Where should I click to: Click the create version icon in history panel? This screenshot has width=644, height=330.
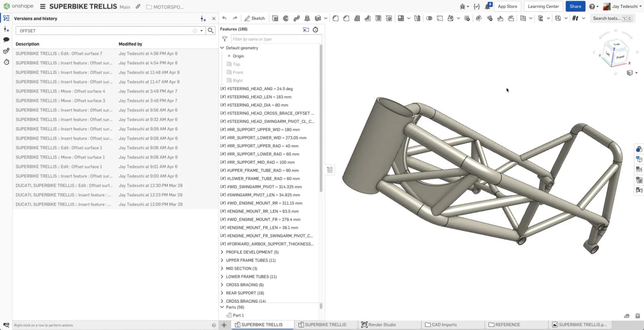pos(203,19)
